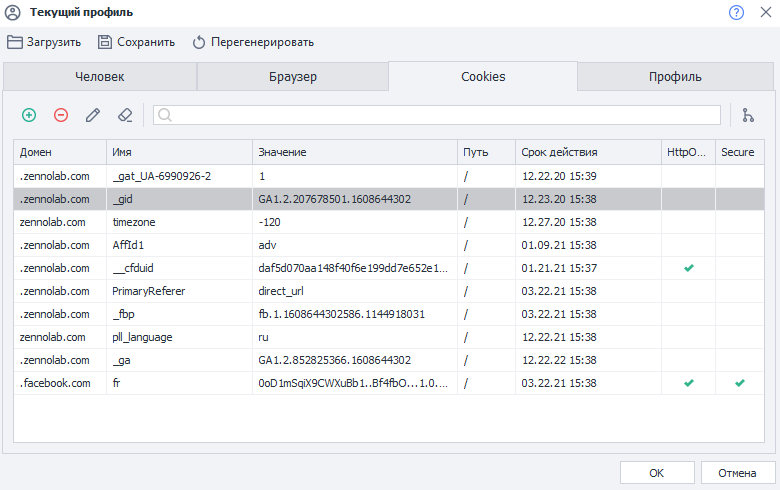Image resolution: width=780 pixels, height=490 pixels.
Task: Click the pencil edit cookie icon
Action: tap(93, 115)
